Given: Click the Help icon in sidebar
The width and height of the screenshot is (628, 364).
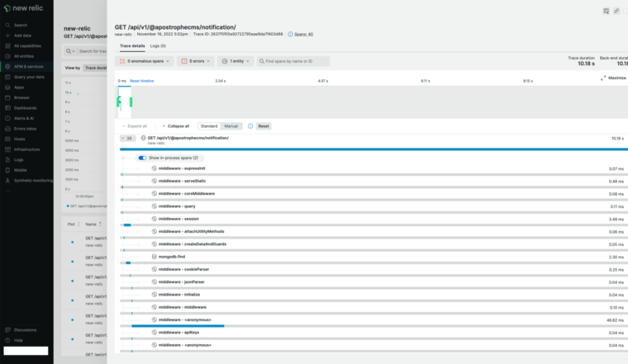Looking at the screenshot, I should (7, 340).
